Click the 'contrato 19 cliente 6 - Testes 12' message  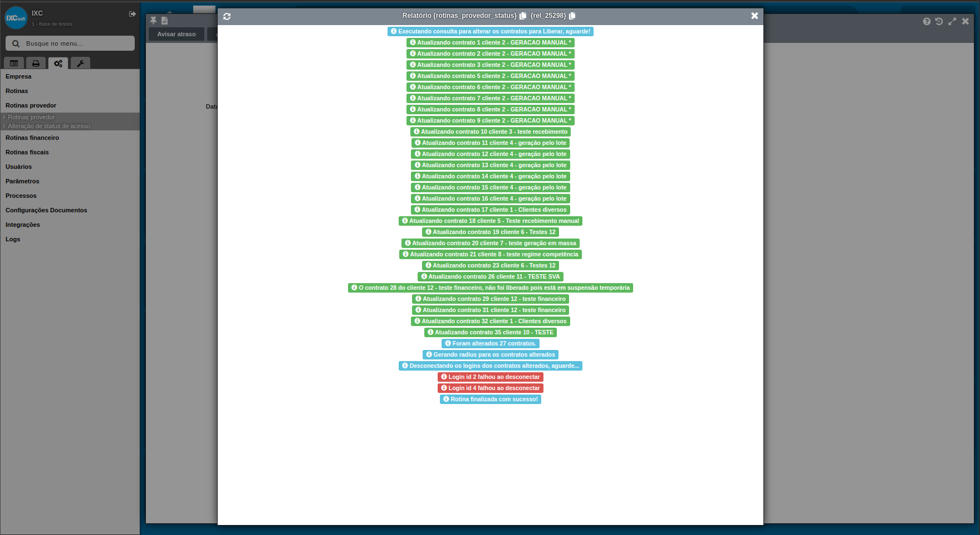click(491, 232)
